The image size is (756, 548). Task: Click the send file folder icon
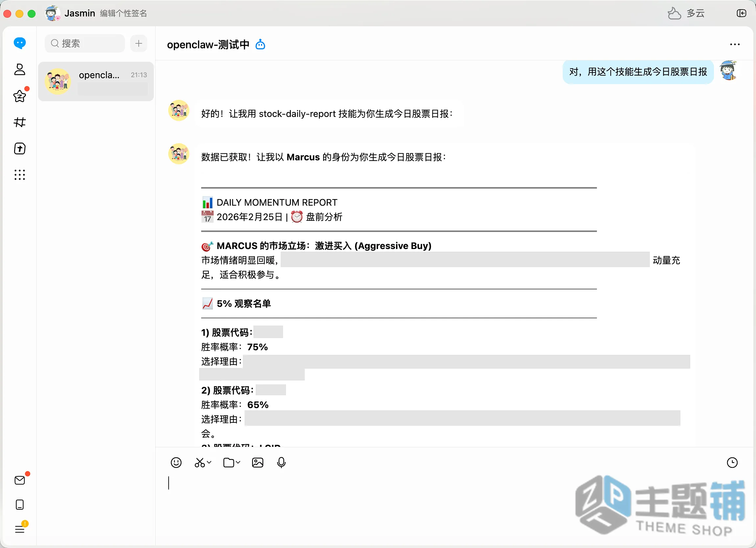pos(229,462)
